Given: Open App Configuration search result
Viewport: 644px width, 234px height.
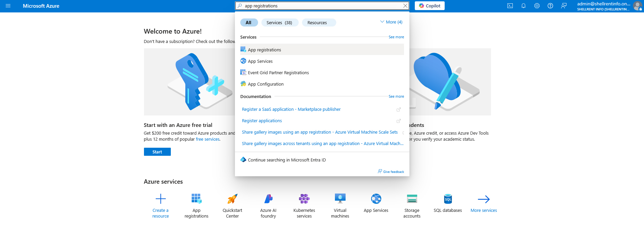Looking at the screenshot, I should tap(322, 84).
